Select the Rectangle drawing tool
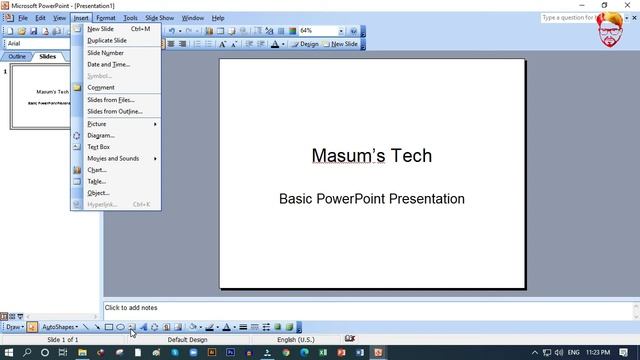 coord(109,327)
